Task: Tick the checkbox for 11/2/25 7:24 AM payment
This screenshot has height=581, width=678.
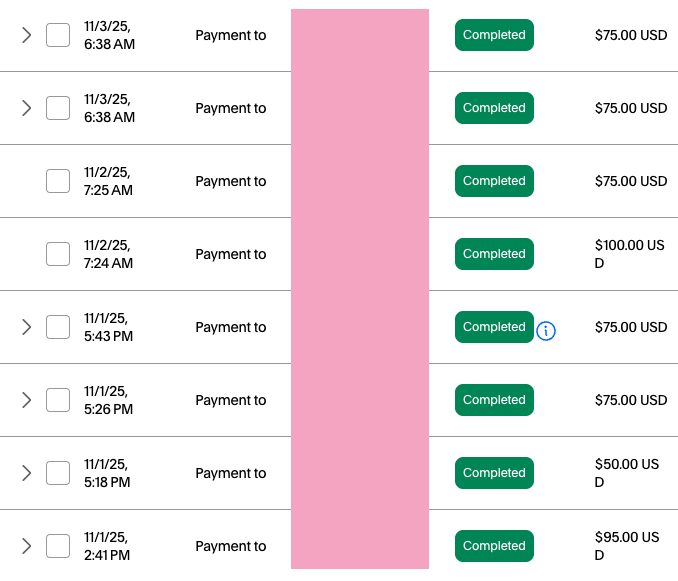Action: point(58,254)
